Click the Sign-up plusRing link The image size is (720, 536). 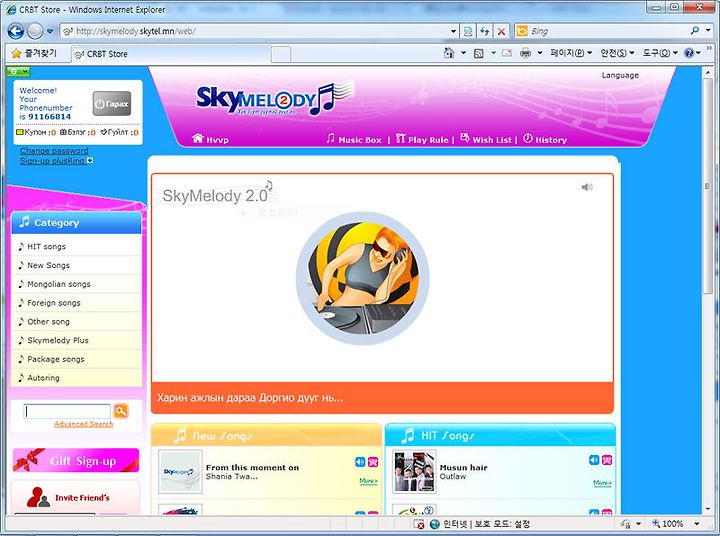pyautogui.click(x=52, y=161)
